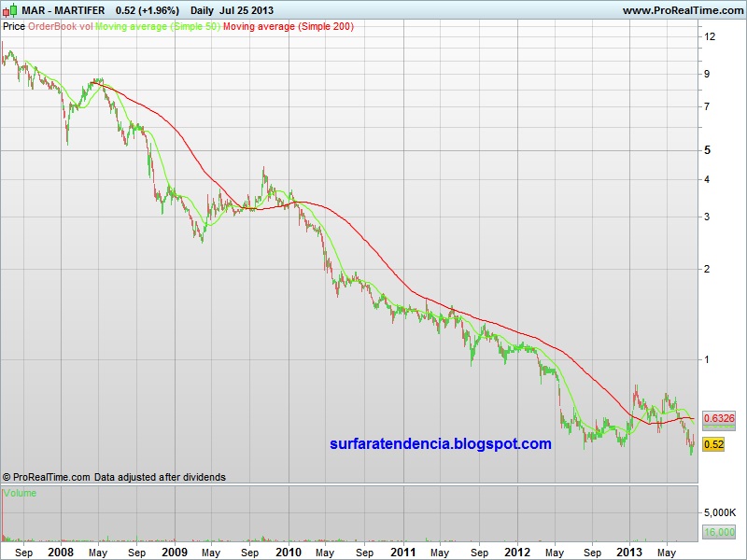
Task: Click the '1' price axis label
Action: [707, 359]
